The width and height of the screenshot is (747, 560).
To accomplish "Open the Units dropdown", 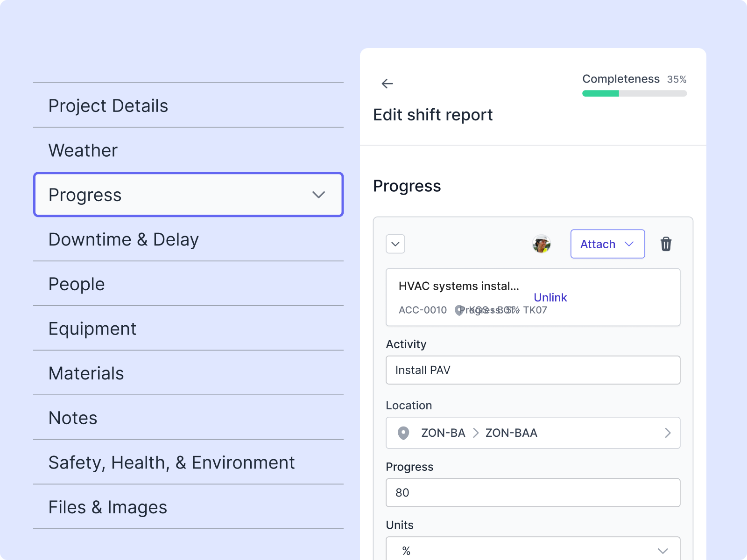I will (533, 549).
